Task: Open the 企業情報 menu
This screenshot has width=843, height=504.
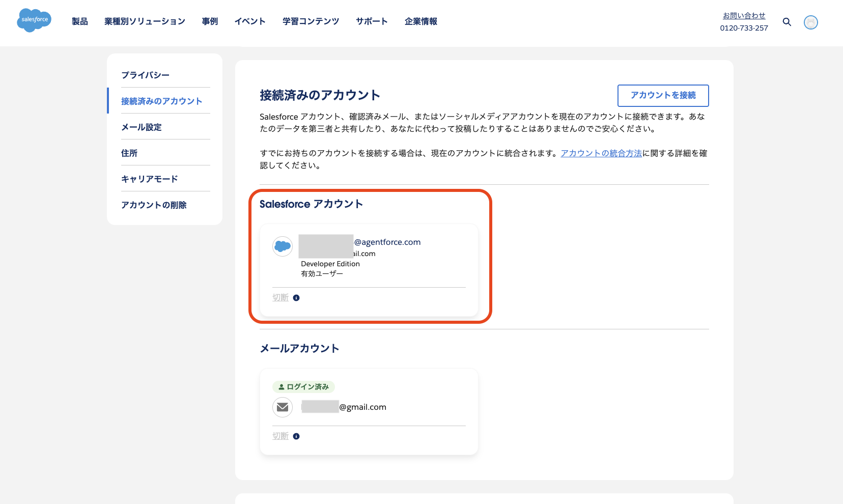Action: click(x=421, y=21)
